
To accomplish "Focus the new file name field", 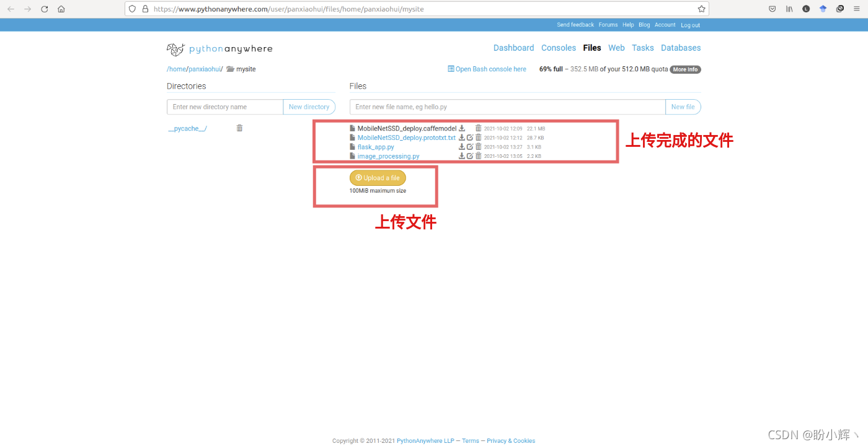I will [507, 107].
